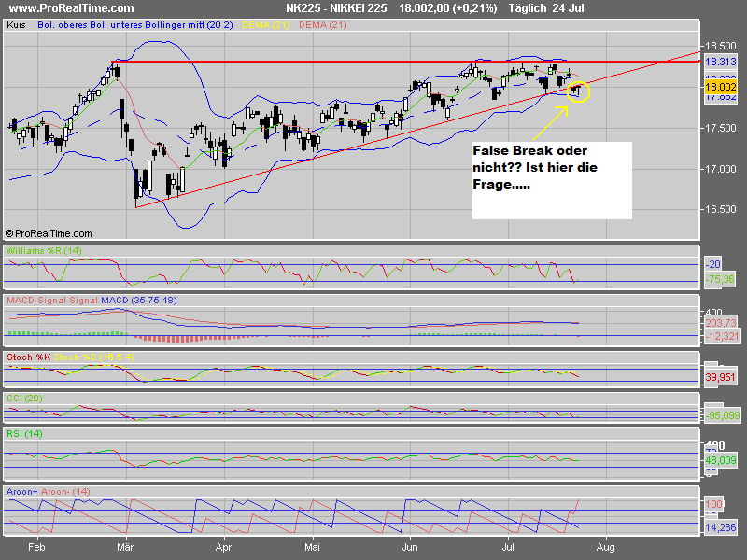The height and width of the screenshot is (560, 747).
Task: Click the False Break annotation text box
Action: [x=552, y=180]
